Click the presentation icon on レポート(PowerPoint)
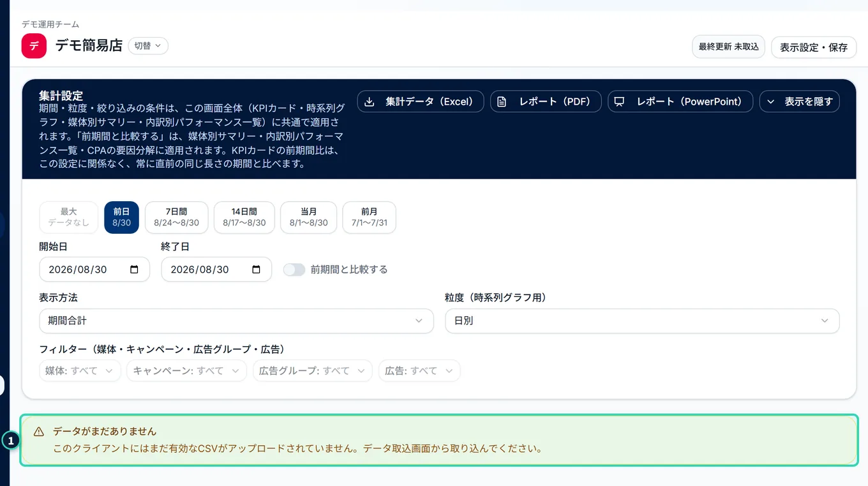The height and width of the screenshot is (486, 868). pos(619,102)
